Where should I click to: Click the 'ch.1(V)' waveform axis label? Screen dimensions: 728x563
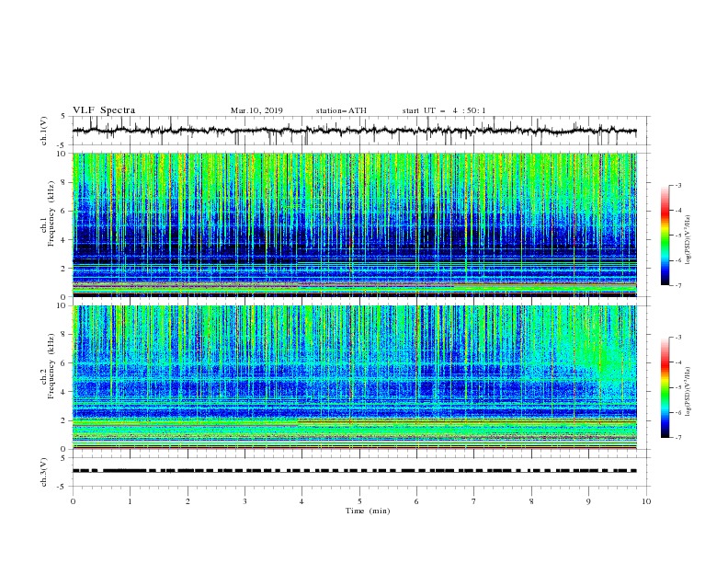[44, 131]
